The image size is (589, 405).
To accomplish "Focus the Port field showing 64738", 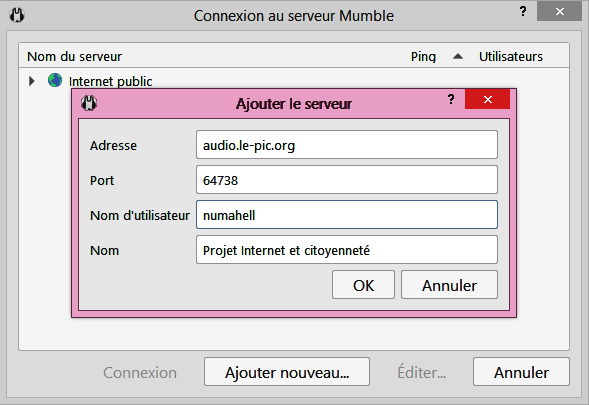I will tap(347, 180).
